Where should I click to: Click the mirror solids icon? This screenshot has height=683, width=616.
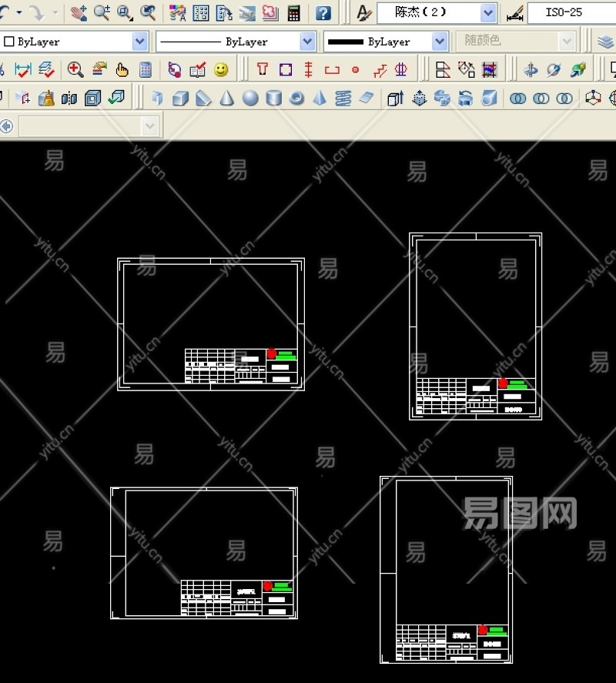(x=69, y=99)
